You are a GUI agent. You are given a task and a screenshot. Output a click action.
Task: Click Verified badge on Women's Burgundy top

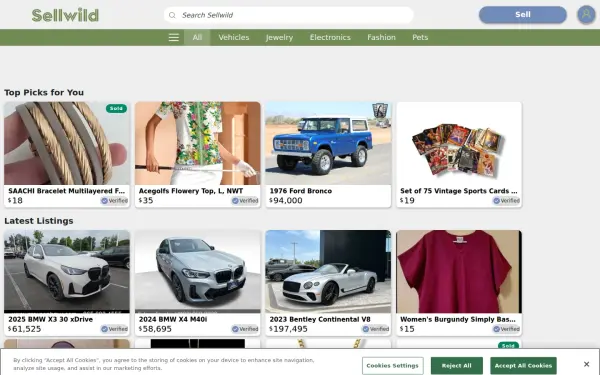[506, 329]
